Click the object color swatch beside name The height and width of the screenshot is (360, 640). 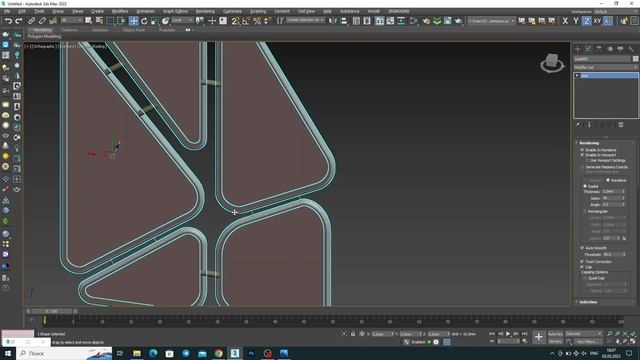click(636, 59)
